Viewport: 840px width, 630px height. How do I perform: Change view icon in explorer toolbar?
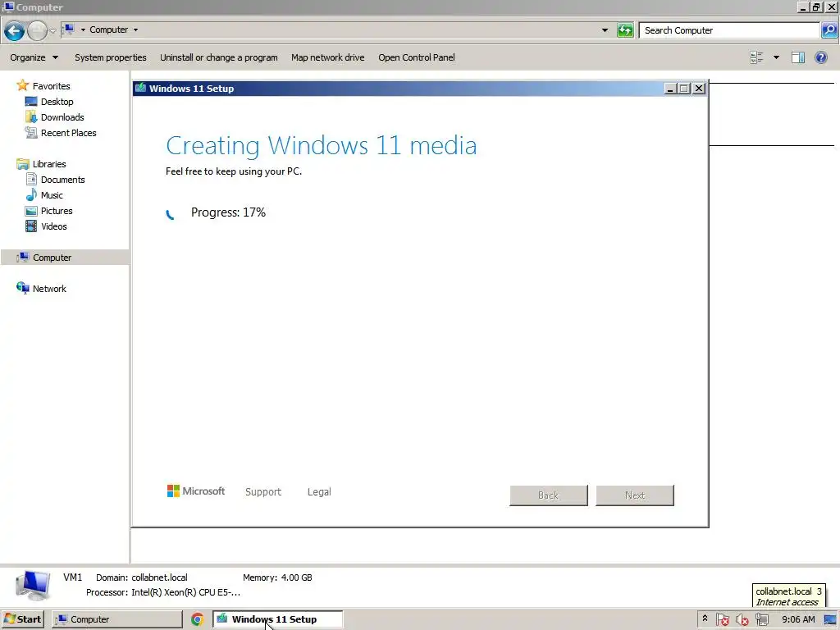click(x=756, y=57)
